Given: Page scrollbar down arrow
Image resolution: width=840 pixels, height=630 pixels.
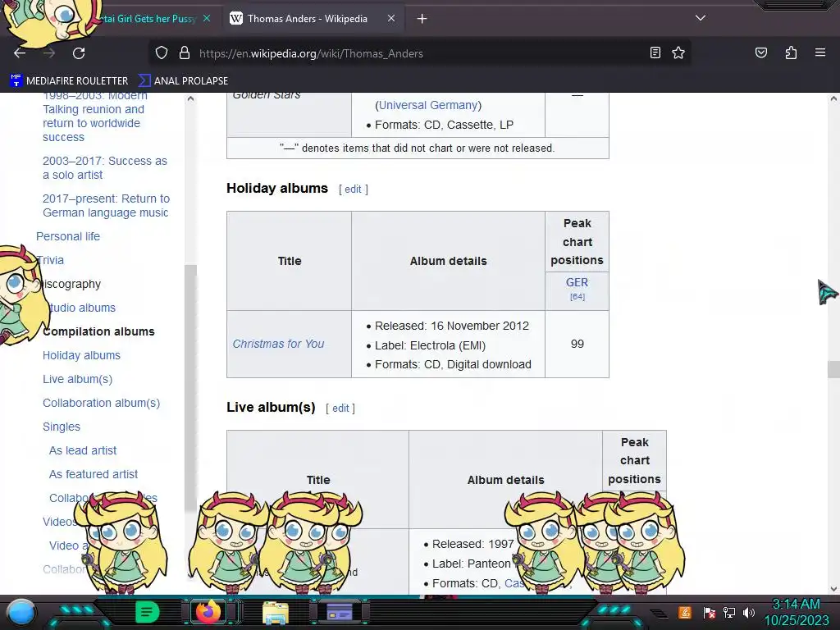Looking at the screenshot, I should (833, 589).
